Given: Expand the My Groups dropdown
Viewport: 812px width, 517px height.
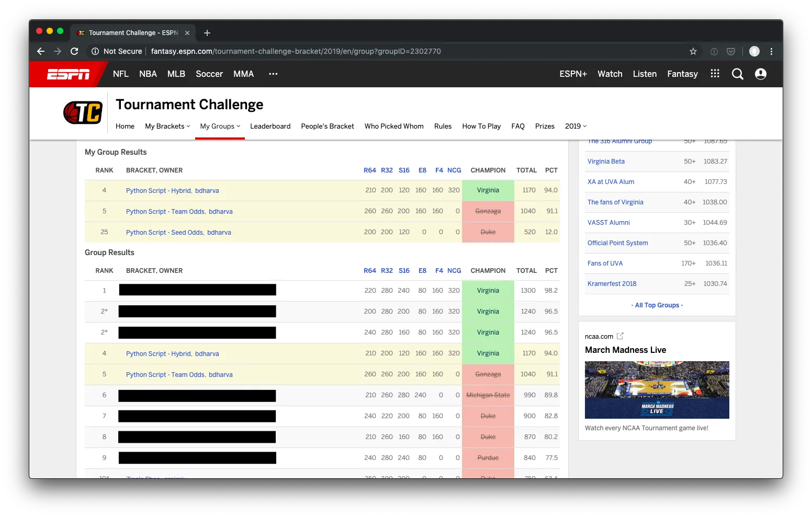Looking at the screenshot, I should pyautogui.click(x=220, y=127).
